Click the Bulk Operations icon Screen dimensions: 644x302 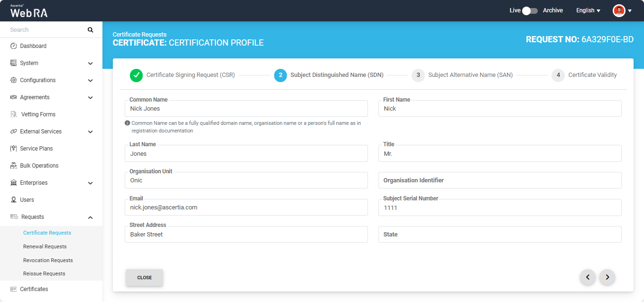[14, 166]
